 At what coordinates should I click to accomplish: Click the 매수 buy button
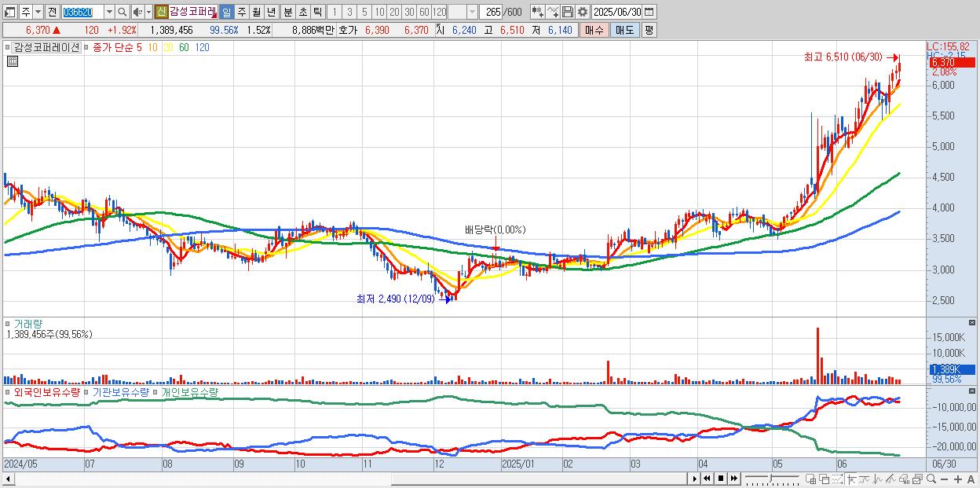(594, 30)
